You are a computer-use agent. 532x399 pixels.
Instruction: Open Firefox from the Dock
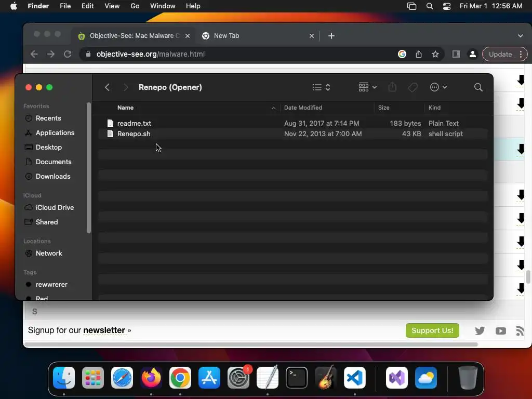[x=151, y=378]
